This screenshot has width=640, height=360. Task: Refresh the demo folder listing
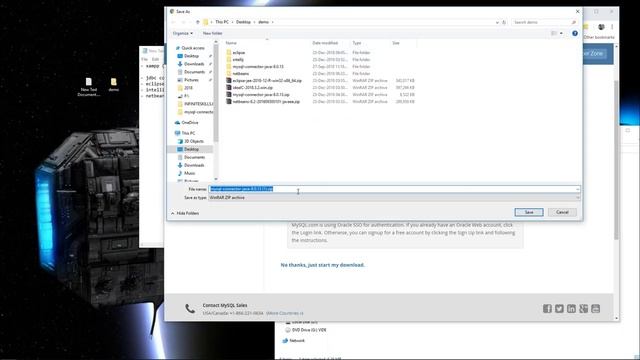[504, 22]
